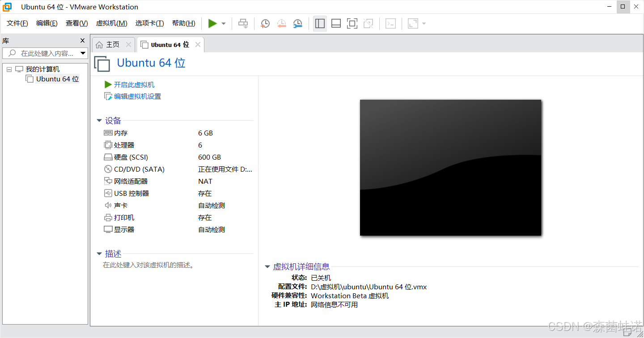Select 我的计算机 in the library tree
644x338 pixels.
(x=42, y=69)
